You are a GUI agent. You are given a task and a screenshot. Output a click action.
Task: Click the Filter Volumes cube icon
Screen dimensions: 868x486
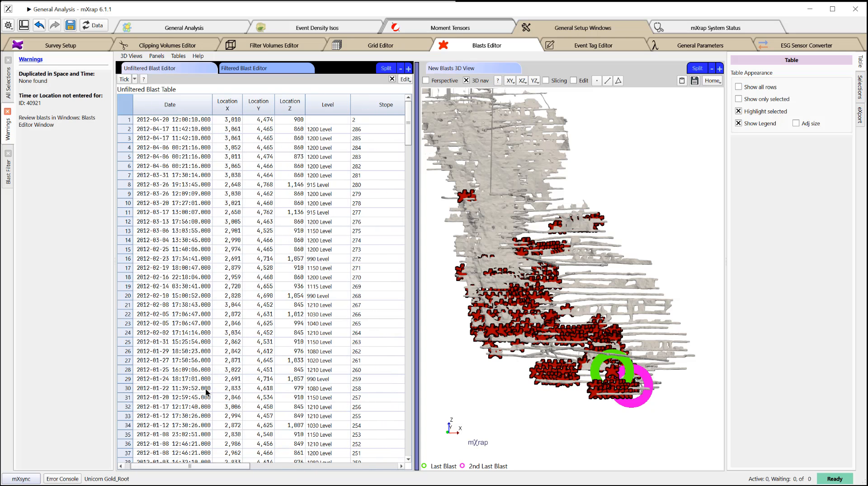pyautogui.click(x=231, y=45)
